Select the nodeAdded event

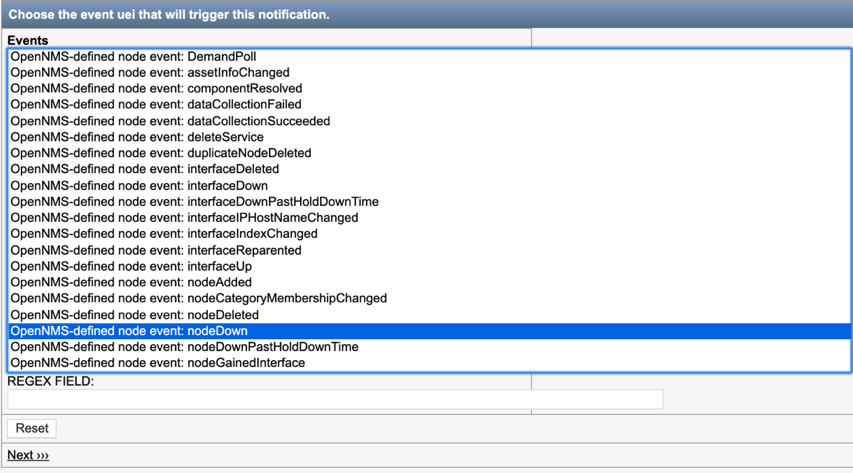[x=430, y=282]
